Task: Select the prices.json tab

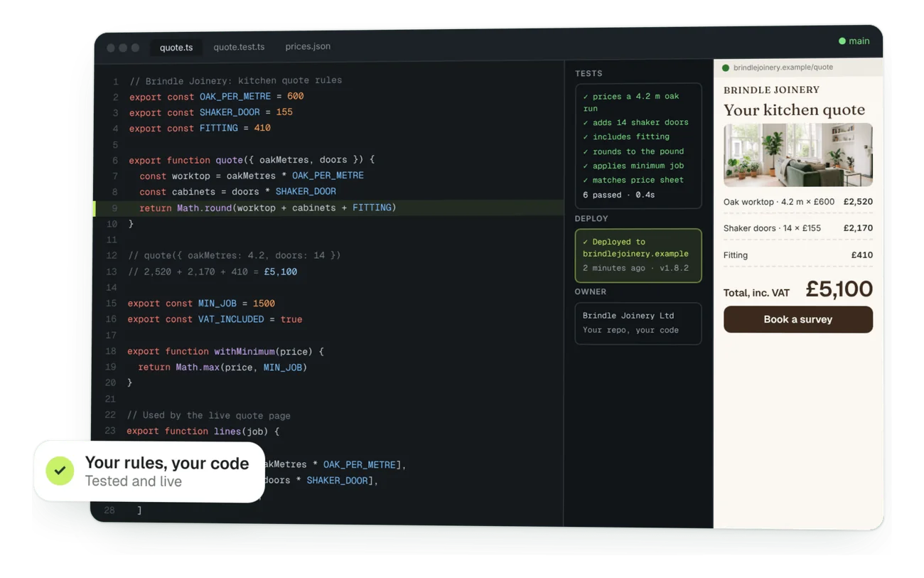Action: pos(308,46)
